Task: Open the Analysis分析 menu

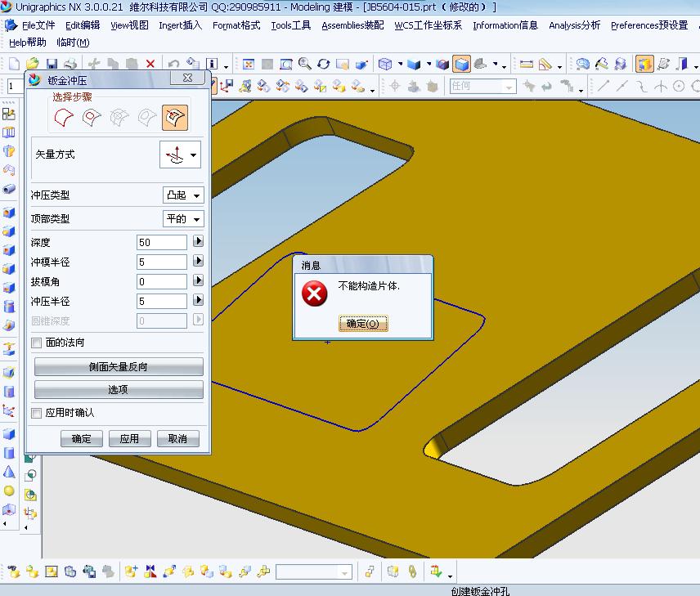Action: pyautogui.click(x=575, y=25)
